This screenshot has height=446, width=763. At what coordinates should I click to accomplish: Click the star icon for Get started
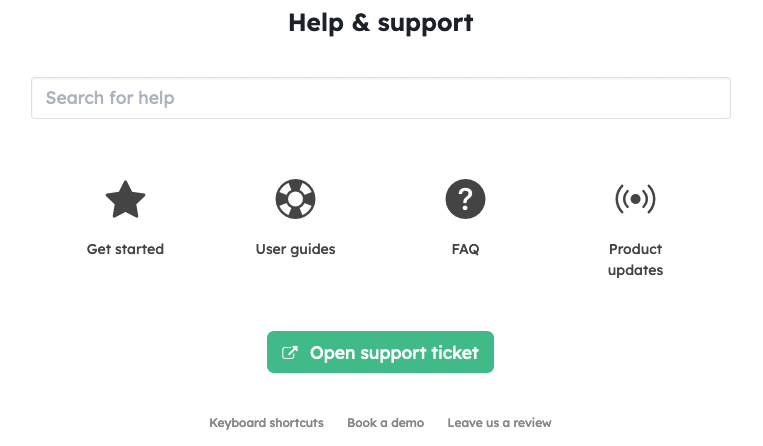click(x=126, y=199)
